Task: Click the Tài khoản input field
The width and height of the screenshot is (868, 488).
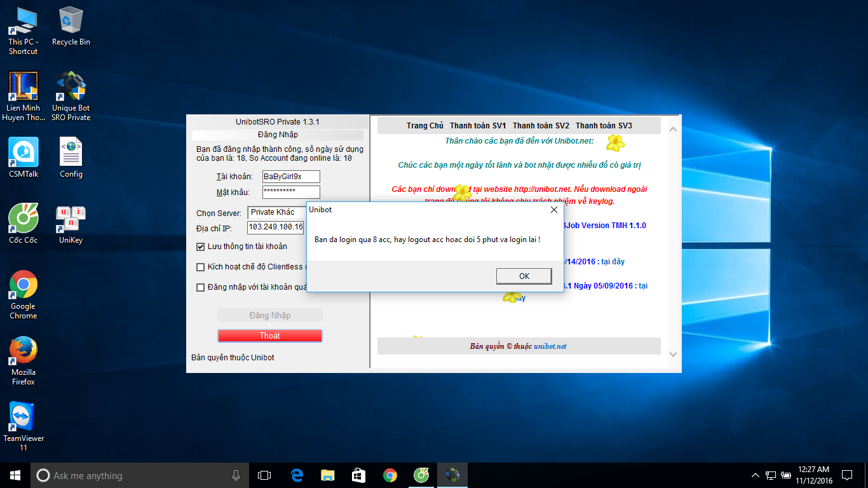Action: click(x=291, y=177)
